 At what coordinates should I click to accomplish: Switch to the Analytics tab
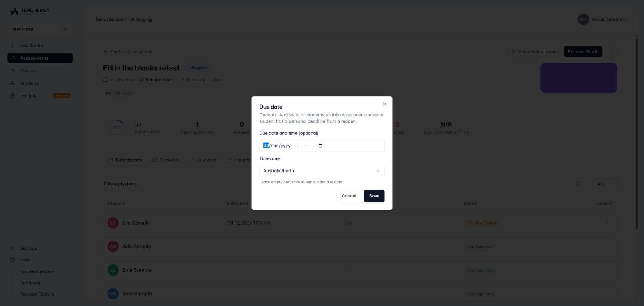pyautogui.click(x=203, y=160)
